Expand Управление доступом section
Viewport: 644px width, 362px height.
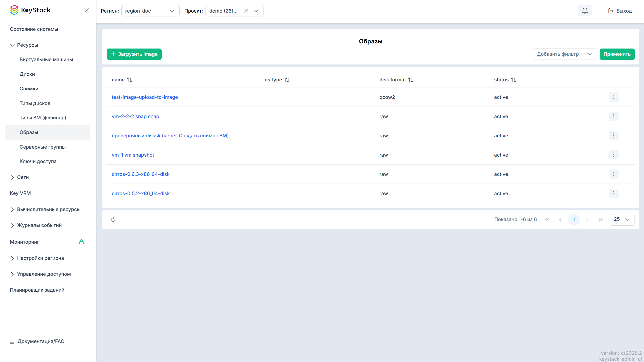[x=40, y=274]
